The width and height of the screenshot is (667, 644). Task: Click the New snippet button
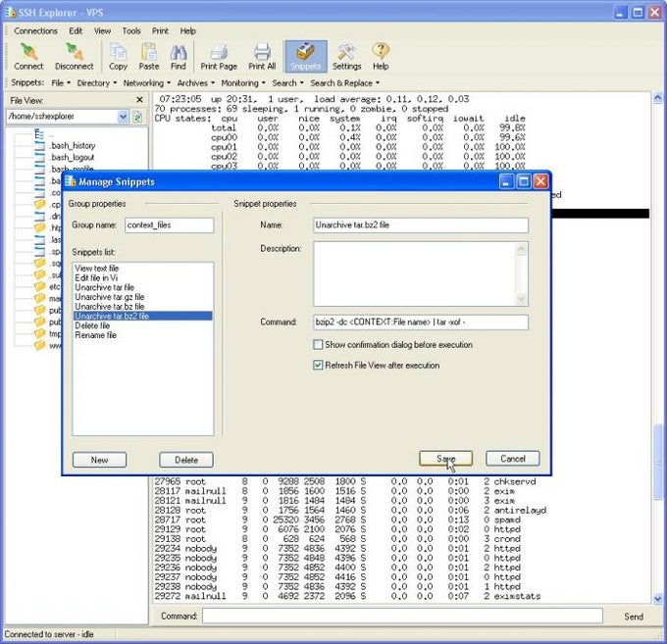[x=99, y=460]
